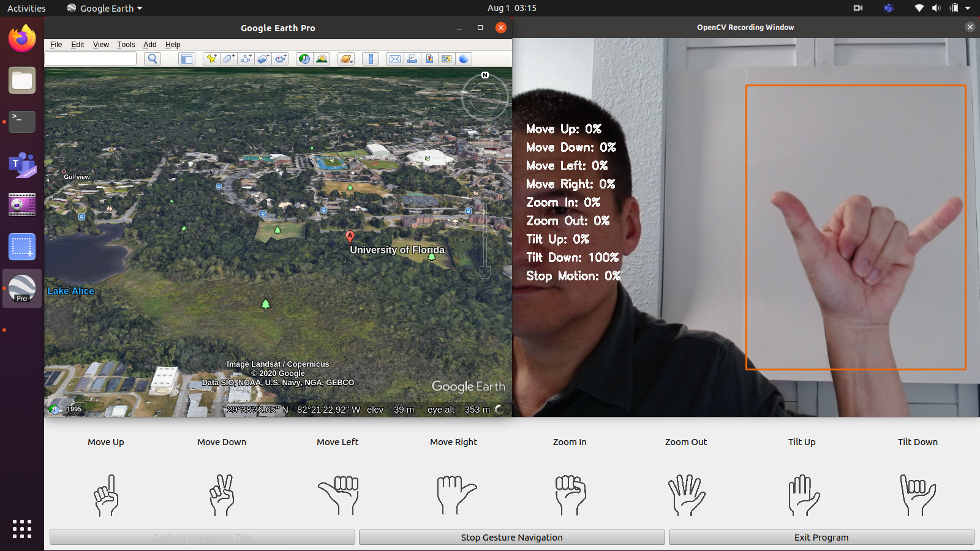Click the Look joystick ring on map

(x=484, y=97)
